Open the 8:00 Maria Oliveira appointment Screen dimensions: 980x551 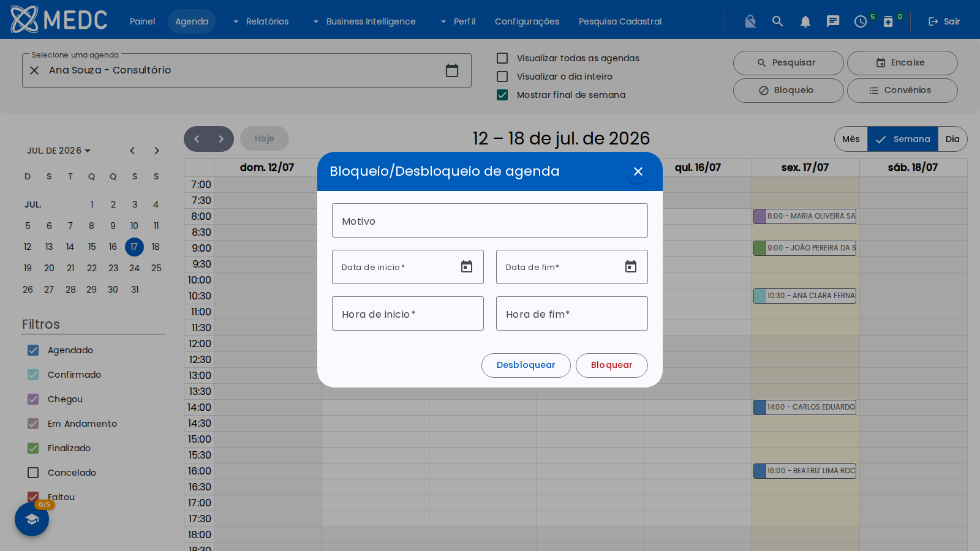(805, 216)
